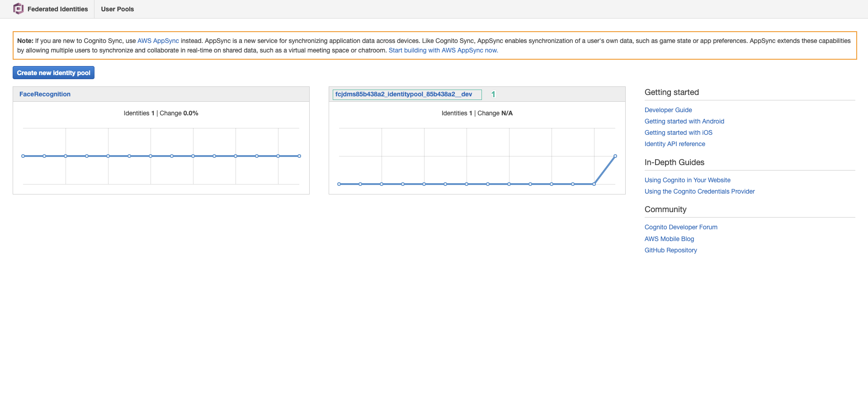Click Identities 1 | Change 0.0% text
This screenshot has width=868, height=417.
tap(161, 113)
